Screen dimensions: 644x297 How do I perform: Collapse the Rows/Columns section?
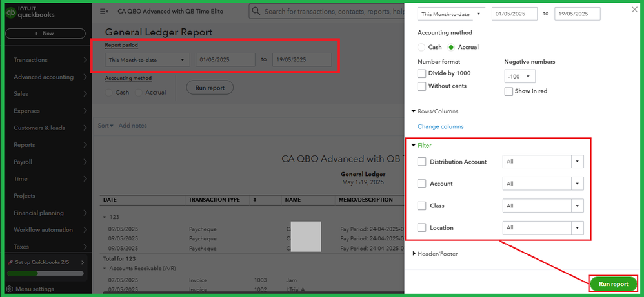click(x=414, y=111)
